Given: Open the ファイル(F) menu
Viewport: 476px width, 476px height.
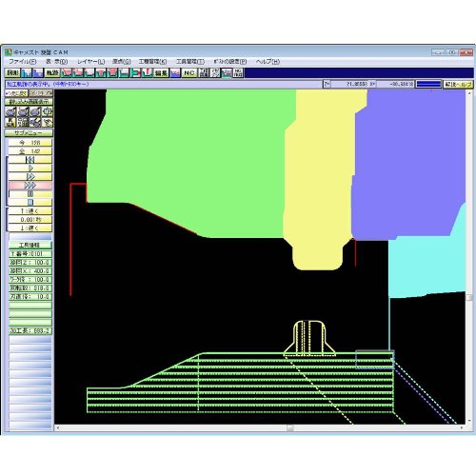Looking at the screenshot, I should [23, 62].
